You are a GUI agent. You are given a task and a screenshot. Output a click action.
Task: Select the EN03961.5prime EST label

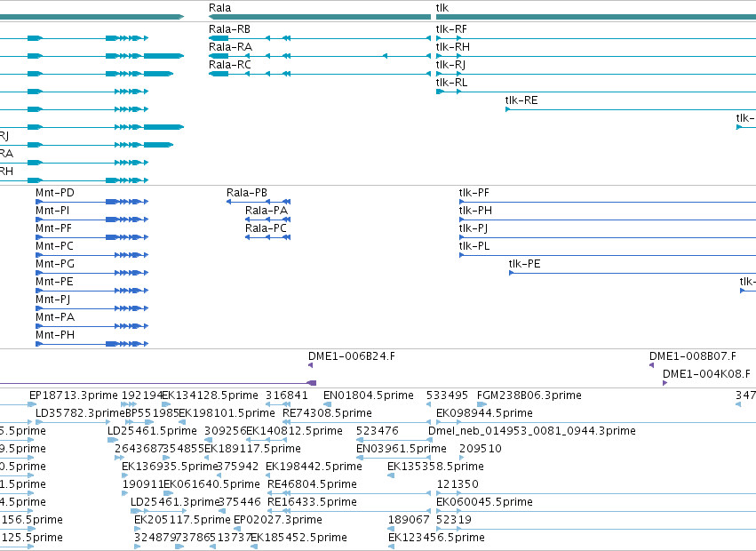pyautogui.click(x=402, y=449)
